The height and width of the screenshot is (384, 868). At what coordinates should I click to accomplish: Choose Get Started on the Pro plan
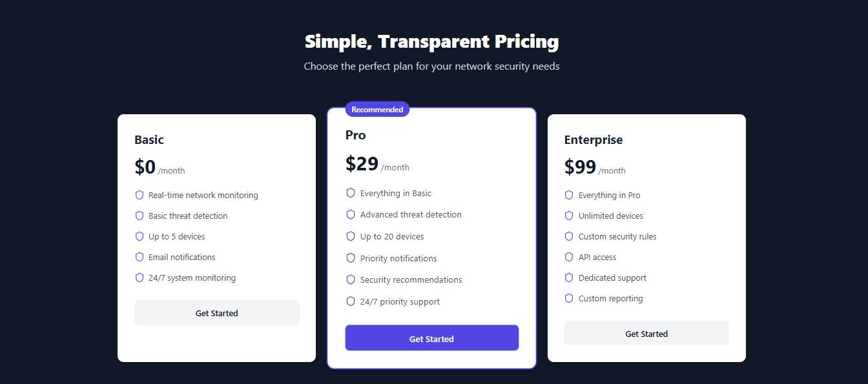coord(431,338)
